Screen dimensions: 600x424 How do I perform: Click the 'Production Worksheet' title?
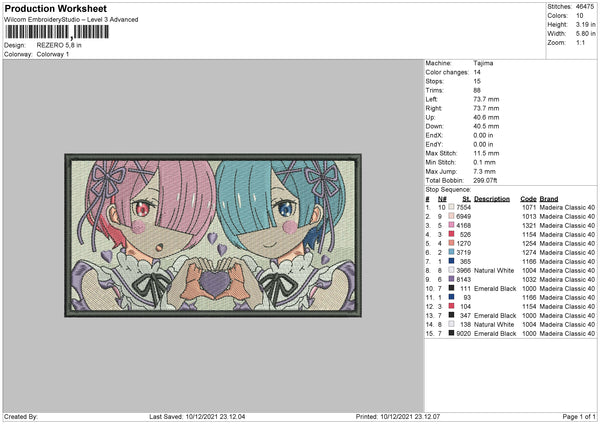[55, 8]
